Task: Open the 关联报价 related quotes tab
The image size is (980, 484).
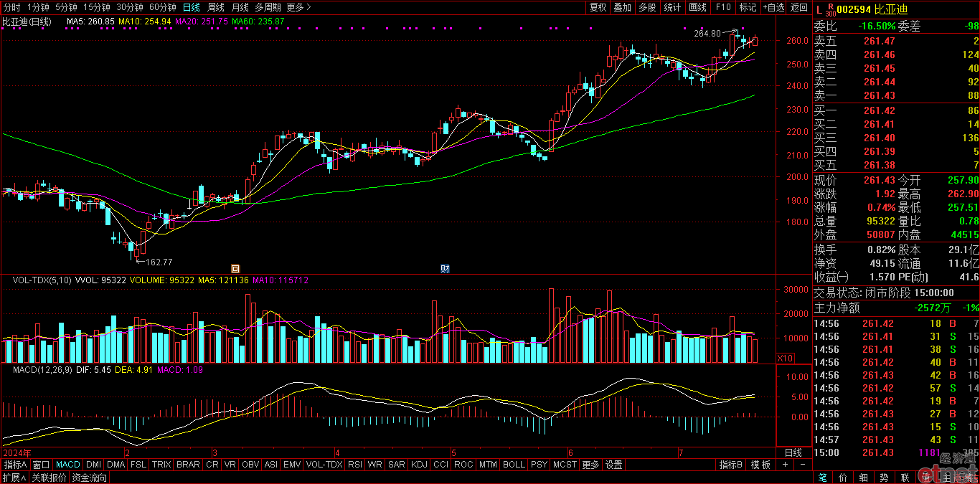Action: 49,478
